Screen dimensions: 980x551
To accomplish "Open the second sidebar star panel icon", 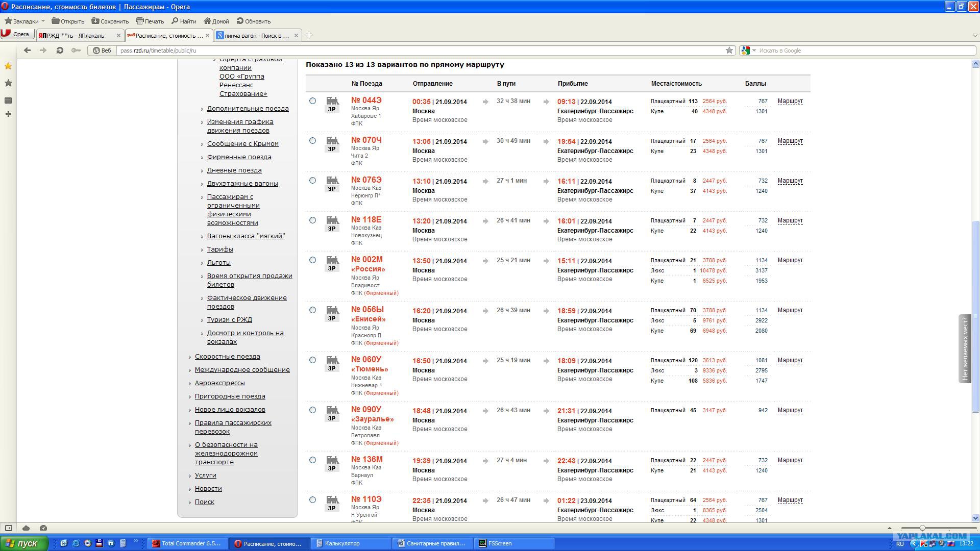I will 8,83.
